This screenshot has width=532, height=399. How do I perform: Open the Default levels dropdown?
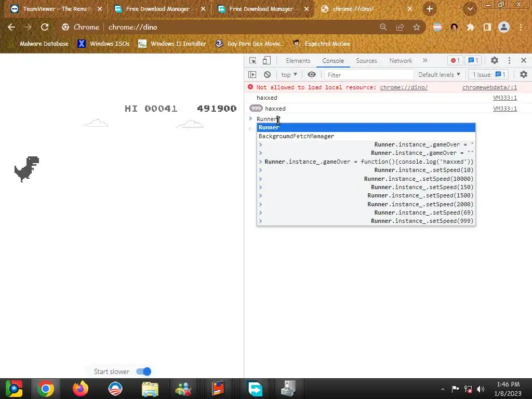tap(439, 75)
